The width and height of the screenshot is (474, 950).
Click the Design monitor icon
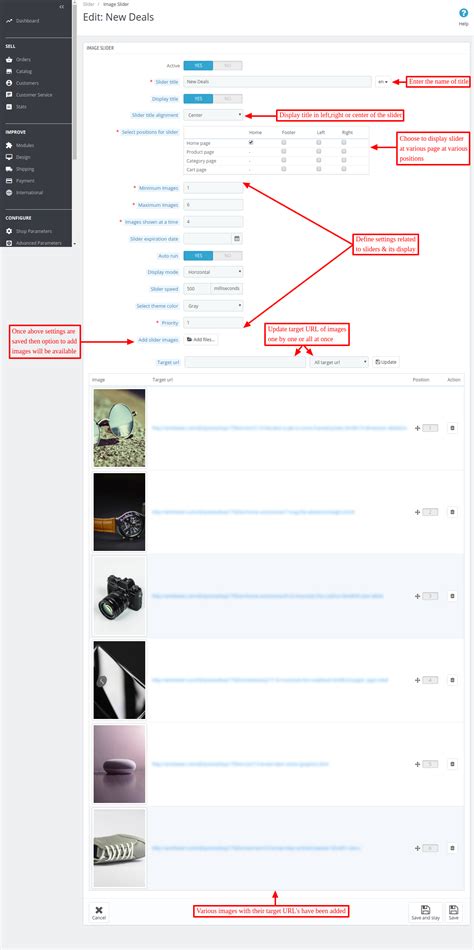point(9,157)
